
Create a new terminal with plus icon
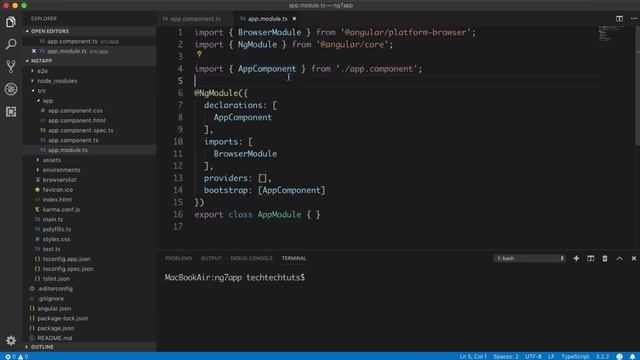(576, 258)
